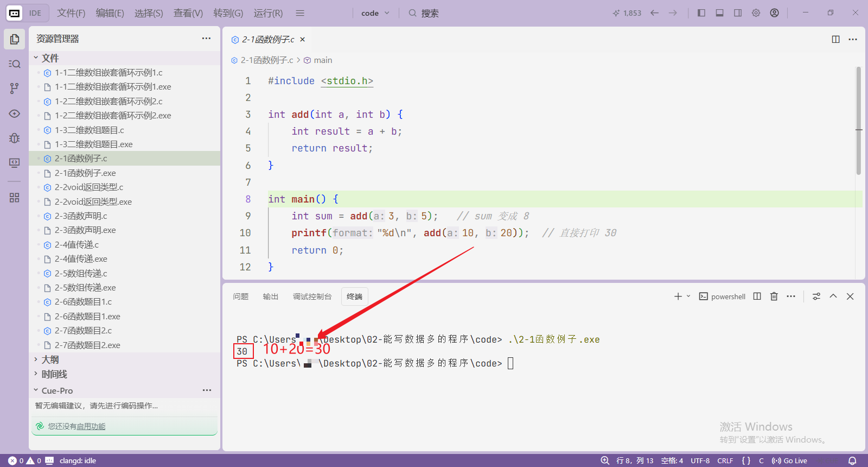Expand the 大纲 outline section
This screenshot has width=868, height=467.
pos(125,359)
